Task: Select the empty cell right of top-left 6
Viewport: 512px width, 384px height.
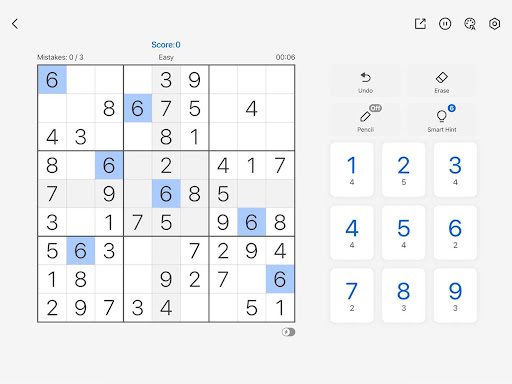Action: [81, 80]
